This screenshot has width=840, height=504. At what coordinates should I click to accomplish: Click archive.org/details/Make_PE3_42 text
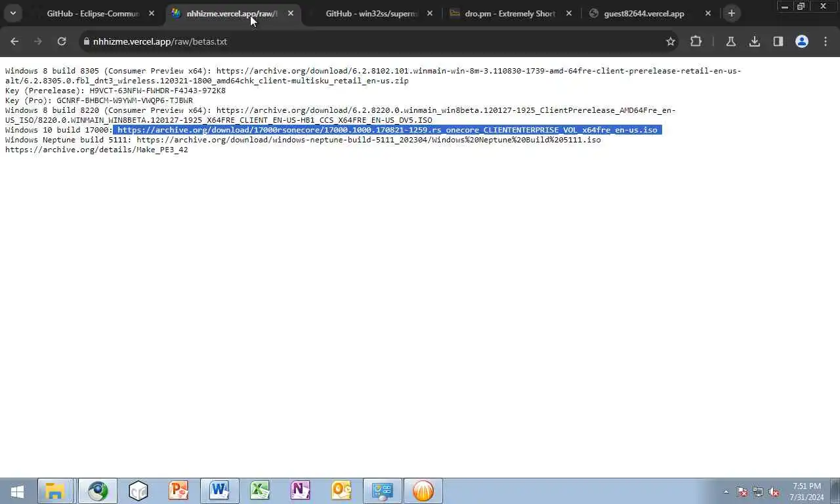(x=96, y=150)
